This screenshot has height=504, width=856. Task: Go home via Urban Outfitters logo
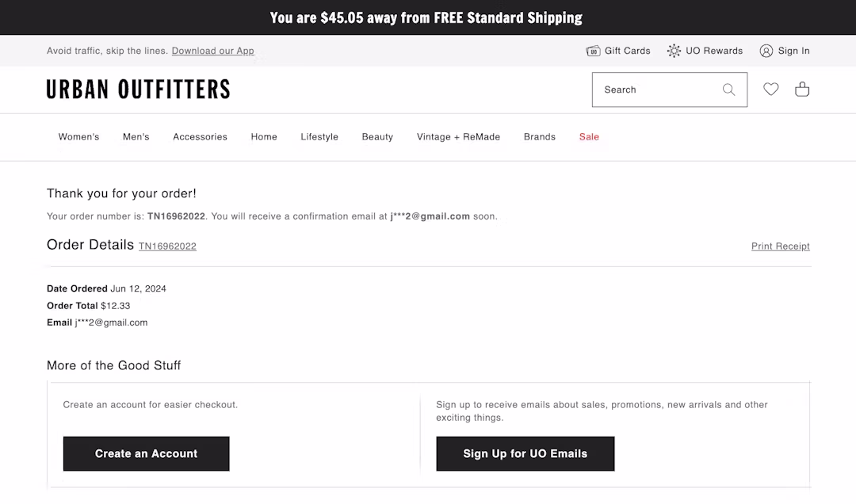pos(138,90)
